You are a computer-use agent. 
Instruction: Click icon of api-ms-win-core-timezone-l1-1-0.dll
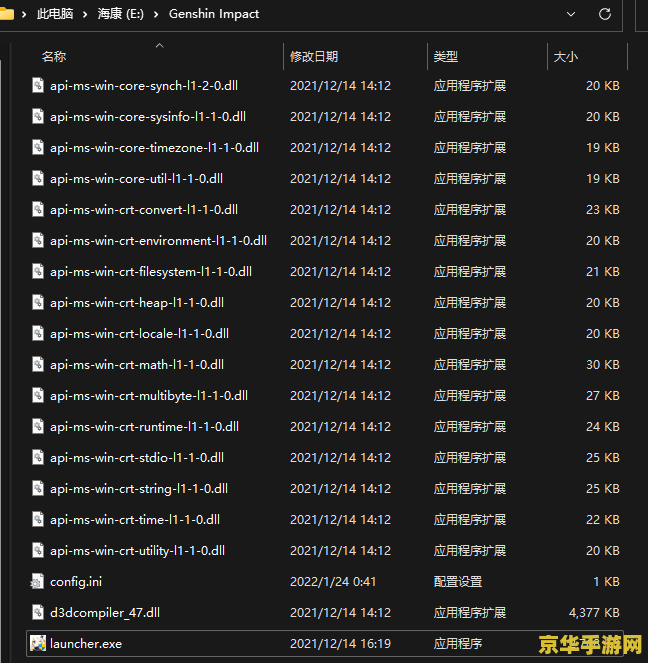[38, 147]
